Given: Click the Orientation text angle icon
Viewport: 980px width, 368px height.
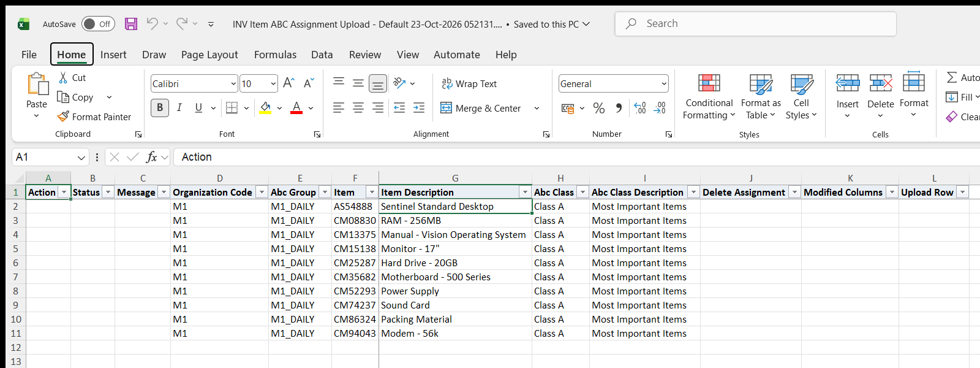Looking at the screenshot, I should coord(400,83).
